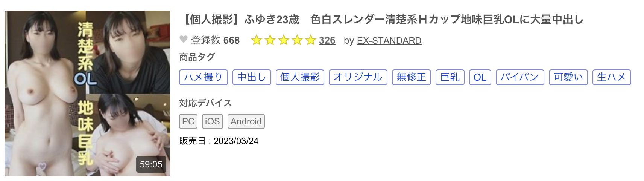Choose the 可愛い product tag

568,77
